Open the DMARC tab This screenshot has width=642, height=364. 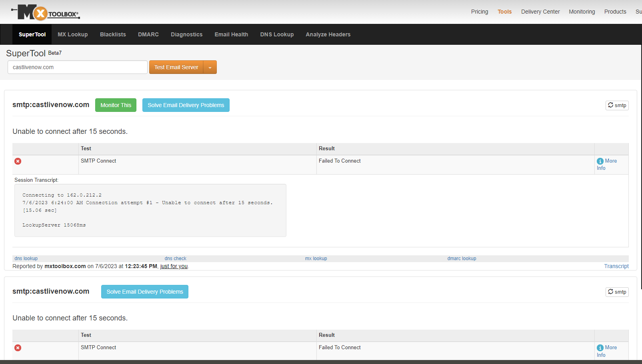(148, 34)
